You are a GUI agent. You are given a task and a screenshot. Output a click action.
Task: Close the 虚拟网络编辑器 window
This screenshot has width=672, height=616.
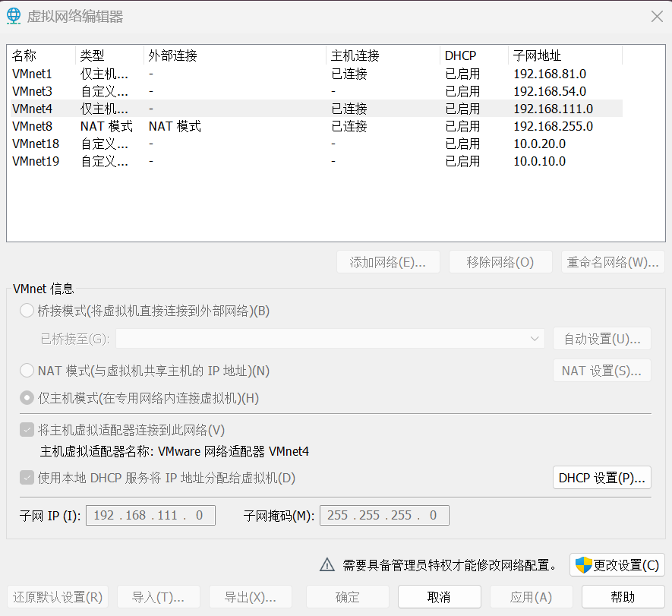657,16
